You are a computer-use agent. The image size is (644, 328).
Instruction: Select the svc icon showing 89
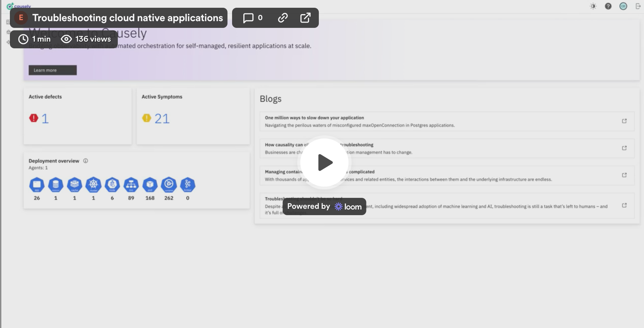click(x=131, y=185)
